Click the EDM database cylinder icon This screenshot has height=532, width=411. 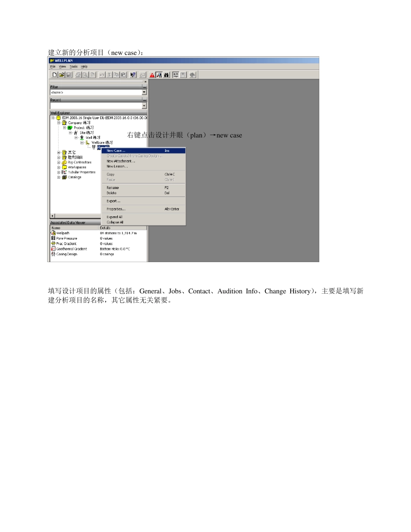[58, 118]
